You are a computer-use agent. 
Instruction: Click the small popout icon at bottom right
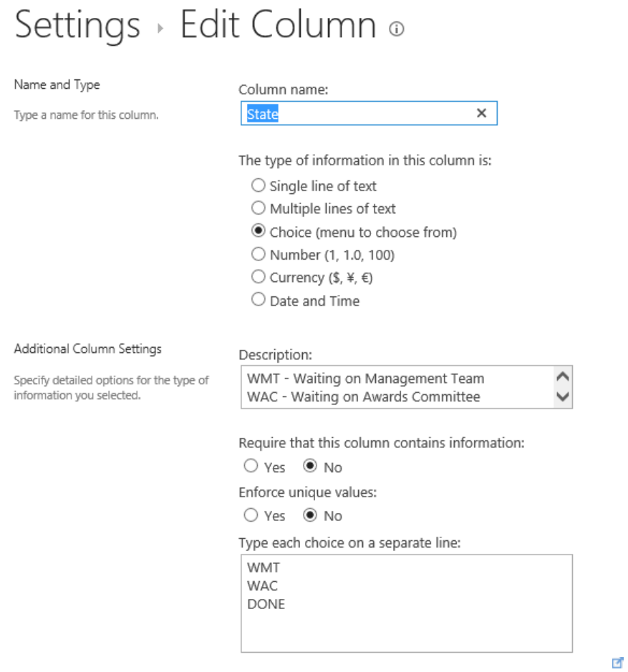coord(617,663)
